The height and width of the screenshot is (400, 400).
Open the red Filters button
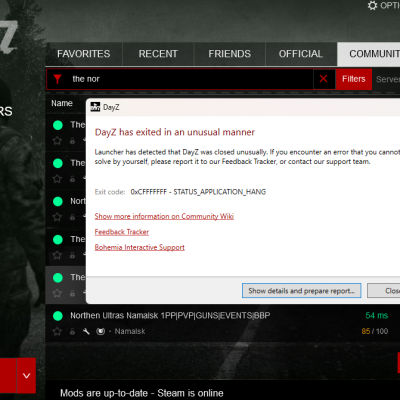354,79
